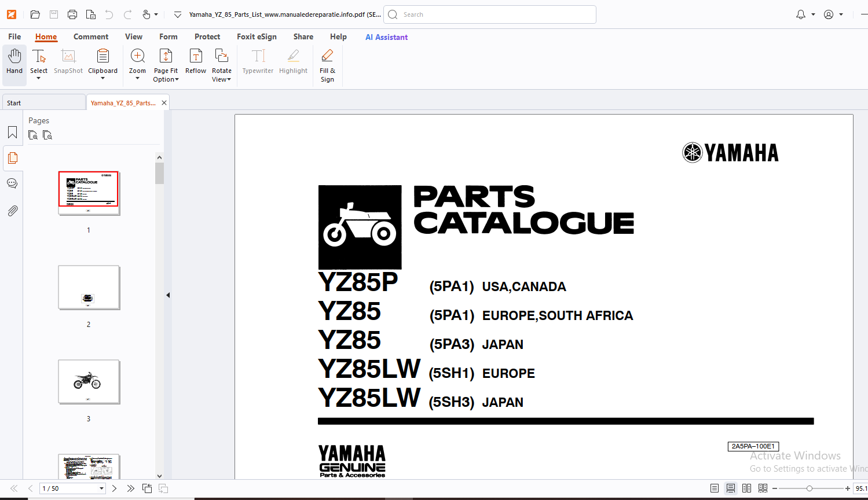
Task: Expand the Zoom dropdown arrow
Action: click(137, 79)
